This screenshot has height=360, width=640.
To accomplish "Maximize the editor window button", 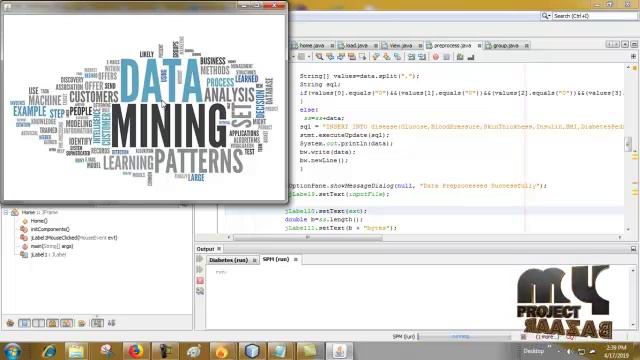I will [634, 44].
